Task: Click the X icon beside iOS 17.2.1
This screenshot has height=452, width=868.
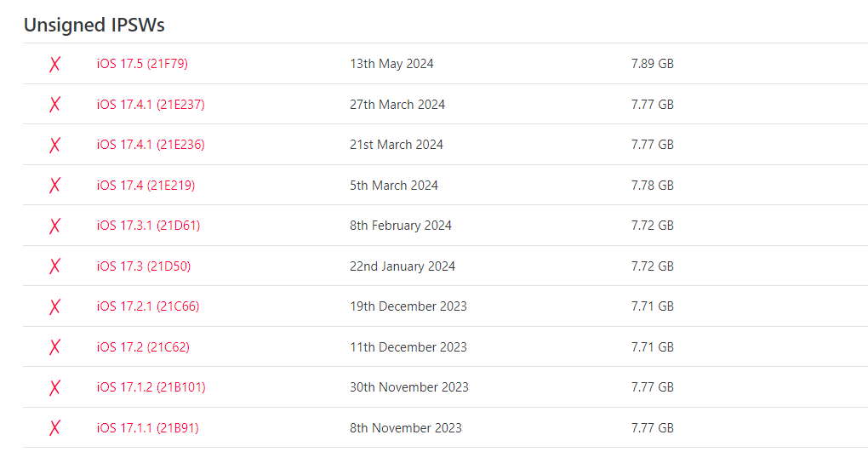Action: pyautogui.click(x=54, y=306)
